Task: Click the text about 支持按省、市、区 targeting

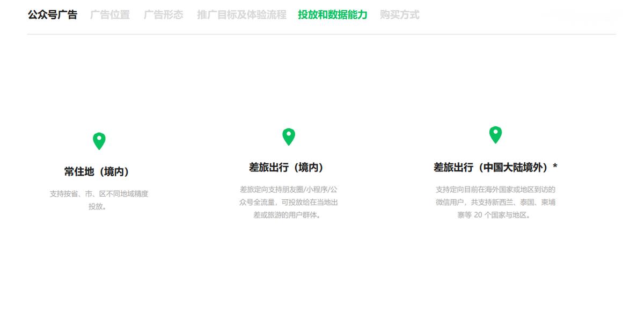Action: [99, 199]
